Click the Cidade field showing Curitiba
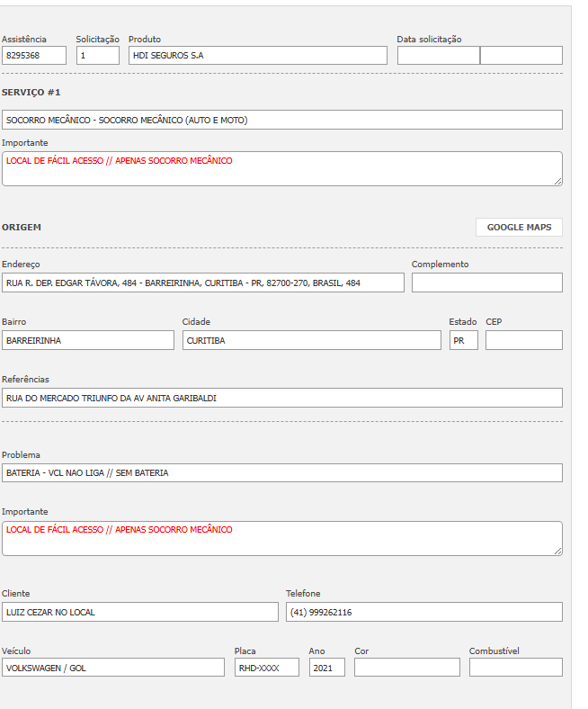This screenshot has height=709, width=588. click(311, 340)
